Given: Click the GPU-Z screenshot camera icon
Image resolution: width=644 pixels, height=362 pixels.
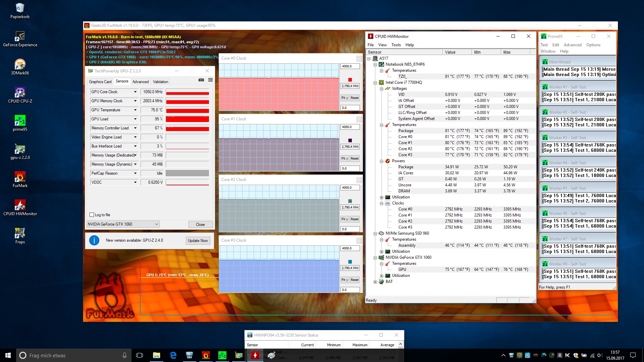Looking at the screenshot, I should point(201,80).
